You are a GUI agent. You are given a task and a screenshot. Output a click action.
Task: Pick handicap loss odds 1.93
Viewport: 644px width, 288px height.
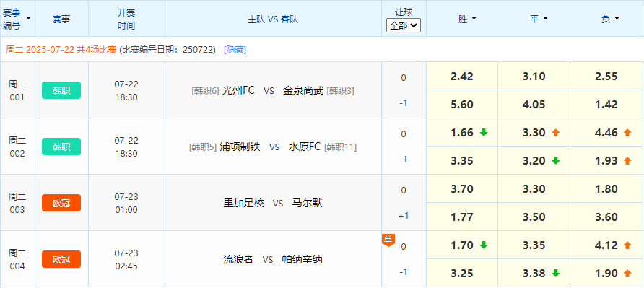click(x=606, y=161)
